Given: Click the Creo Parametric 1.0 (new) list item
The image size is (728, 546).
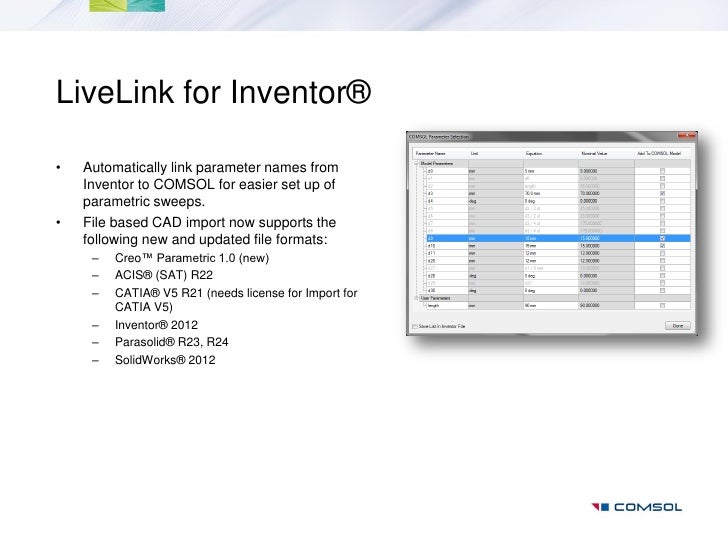Looking at the screenshot, I should point(192,258).
